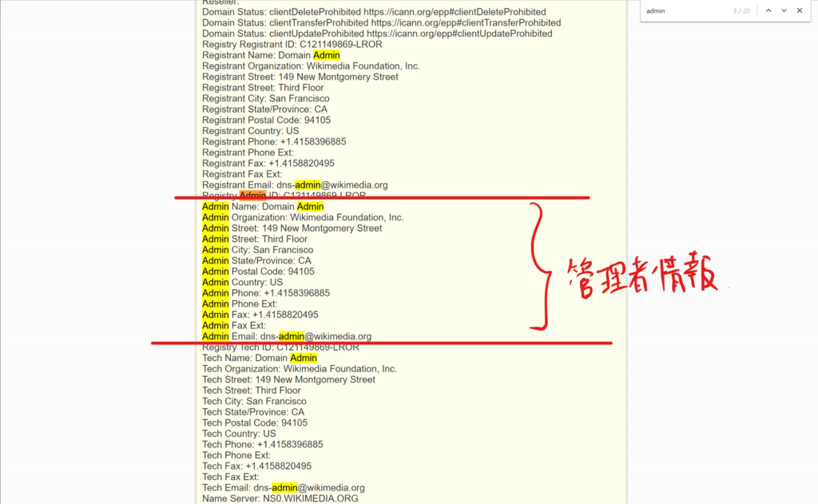Click 'Tech Organization: Wikimedia Foundation, Inc.' line

[300, 369]
